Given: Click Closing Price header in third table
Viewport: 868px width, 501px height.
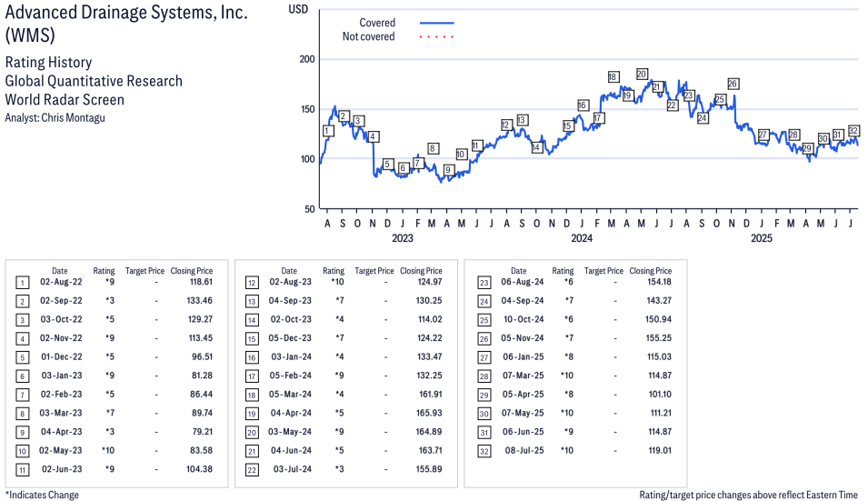Looking at the screenshot, I should 651,271.
